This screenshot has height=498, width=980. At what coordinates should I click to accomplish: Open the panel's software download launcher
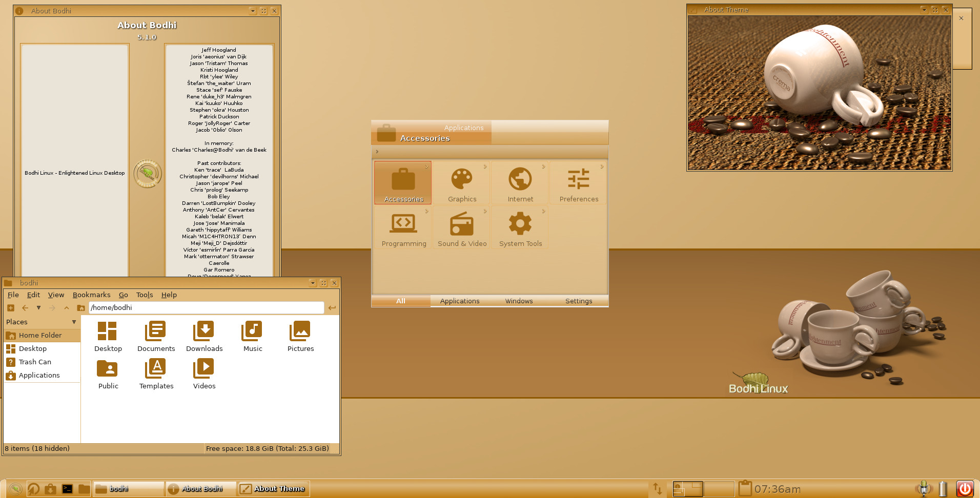[x=50, y=489]
